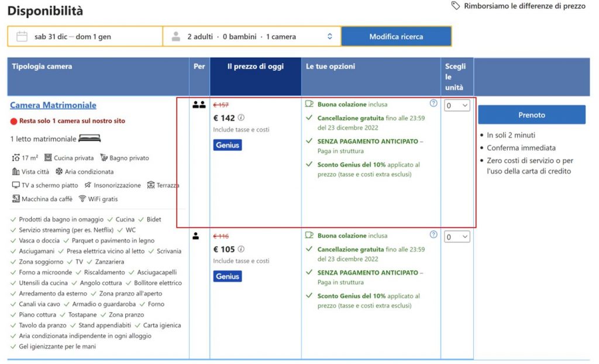Open the 'Camera Matrimoniale' room link
Image resolution: width=599 pixels, height=364 pixels.
point(53,105)
